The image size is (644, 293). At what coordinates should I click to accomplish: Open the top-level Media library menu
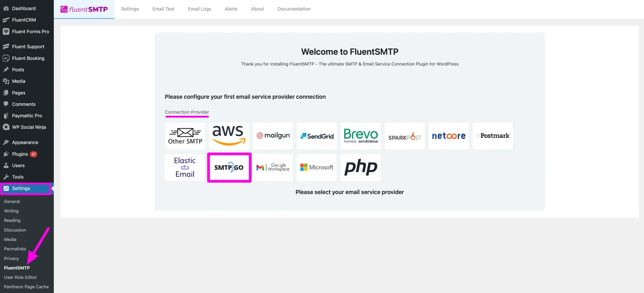pos(27,81)
